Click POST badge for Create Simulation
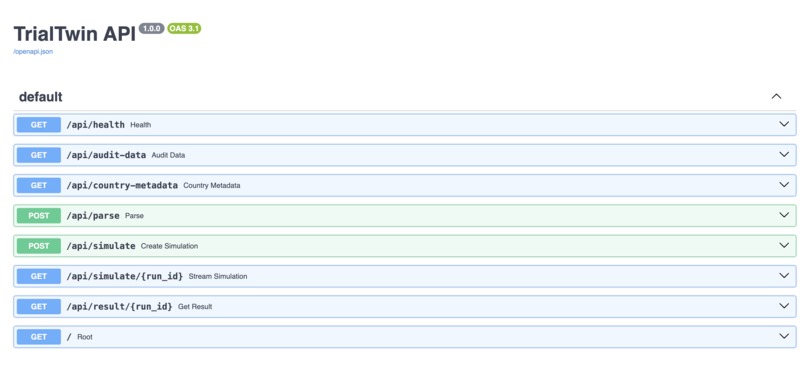 (x=39, y=246)
